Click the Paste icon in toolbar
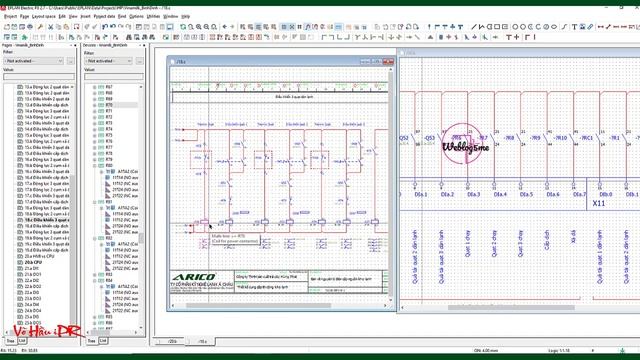640x360 pixels. pos(67,27)
